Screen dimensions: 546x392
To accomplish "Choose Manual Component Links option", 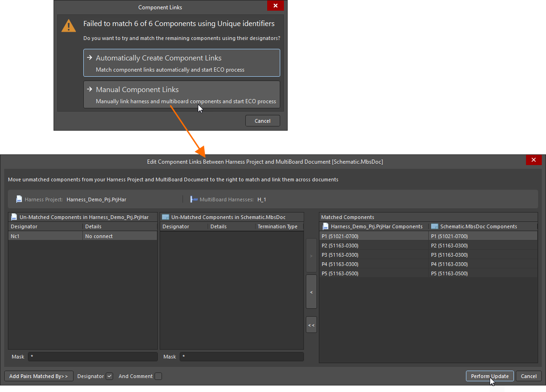I will (x=182, y=94).
